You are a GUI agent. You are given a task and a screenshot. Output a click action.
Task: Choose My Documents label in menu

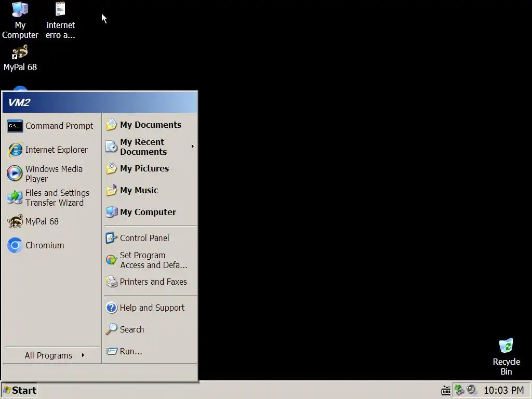[151, 125]
